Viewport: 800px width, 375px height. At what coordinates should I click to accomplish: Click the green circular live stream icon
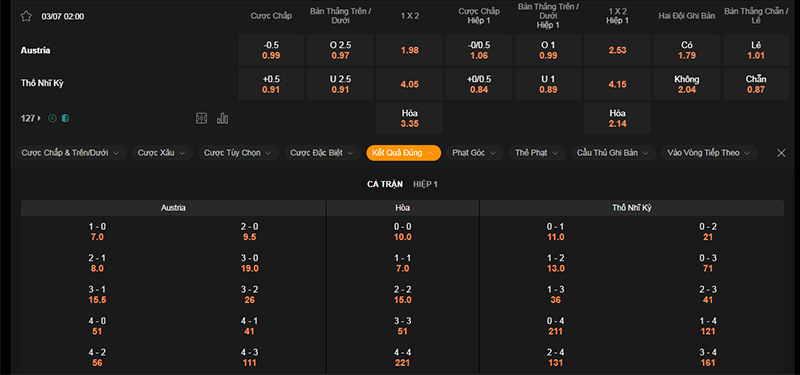52,118
